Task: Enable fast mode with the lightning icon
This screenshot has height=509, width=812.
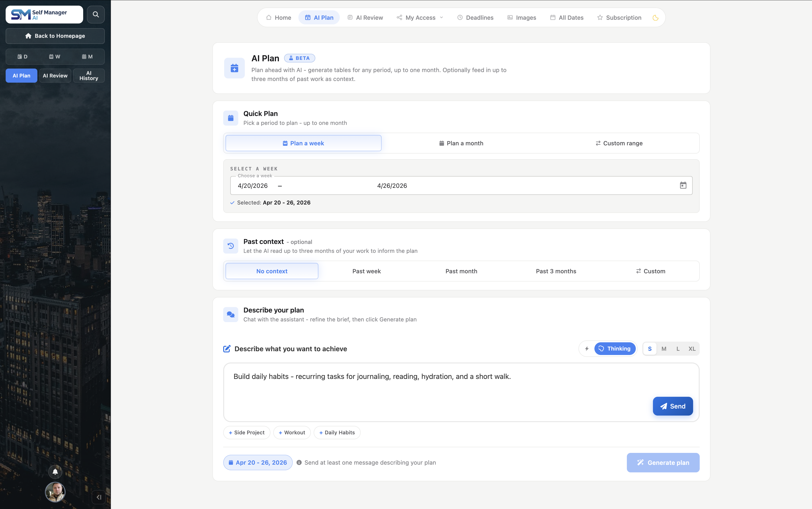Action: click(587, 348)
